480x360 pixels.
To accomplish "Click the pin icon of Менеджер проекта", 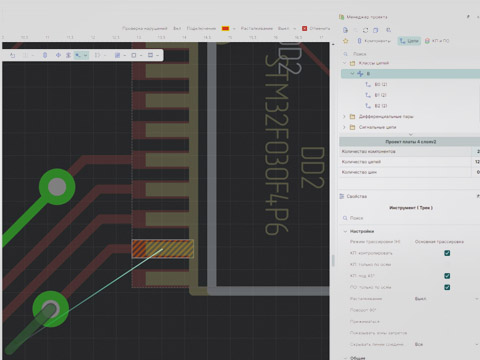I will point(468,16).
